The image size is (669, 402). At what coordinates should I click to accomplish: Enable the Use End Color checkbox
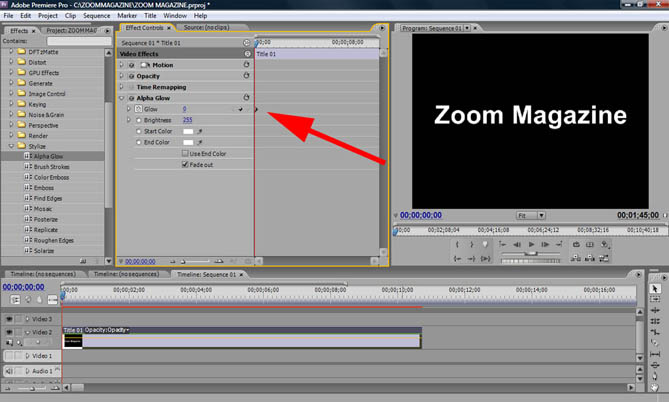(185, 154)
